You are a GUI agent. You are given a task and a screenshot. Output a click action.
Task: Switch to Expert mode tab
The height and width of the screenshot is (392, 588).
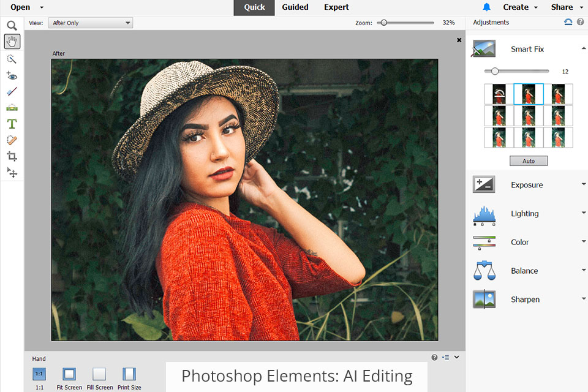pos(336,7)
